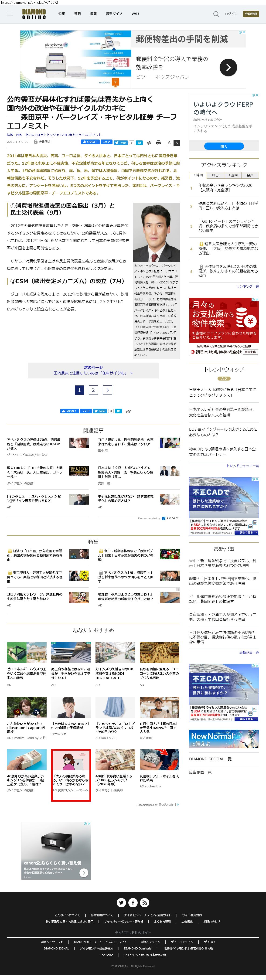Close the Canon printer ad with its X

(x=89, y=824)
